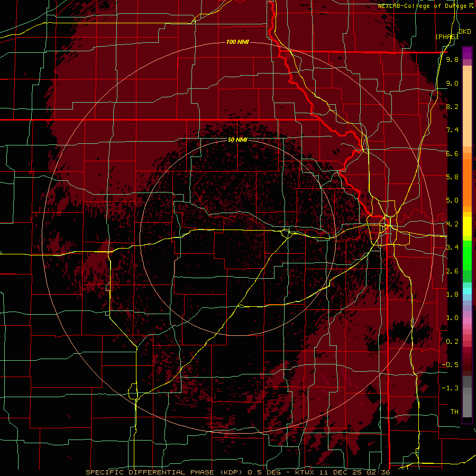
Task: Select the 3.4 legend value
Action: 452,248
